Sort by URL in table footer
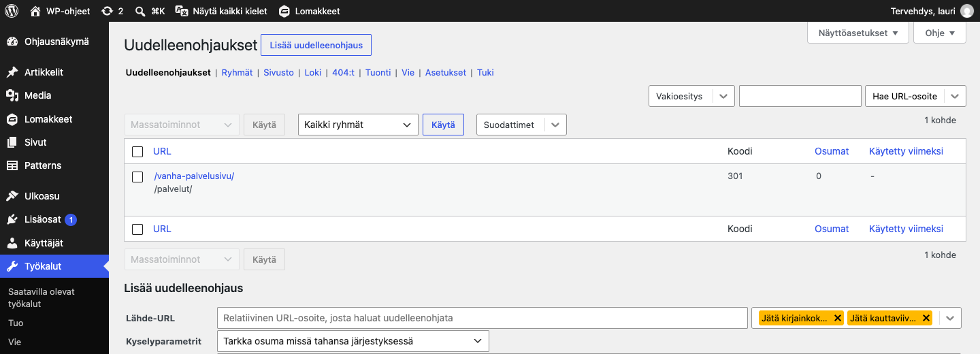This screenshot has height=354, width=980. [x=162, y=229]
